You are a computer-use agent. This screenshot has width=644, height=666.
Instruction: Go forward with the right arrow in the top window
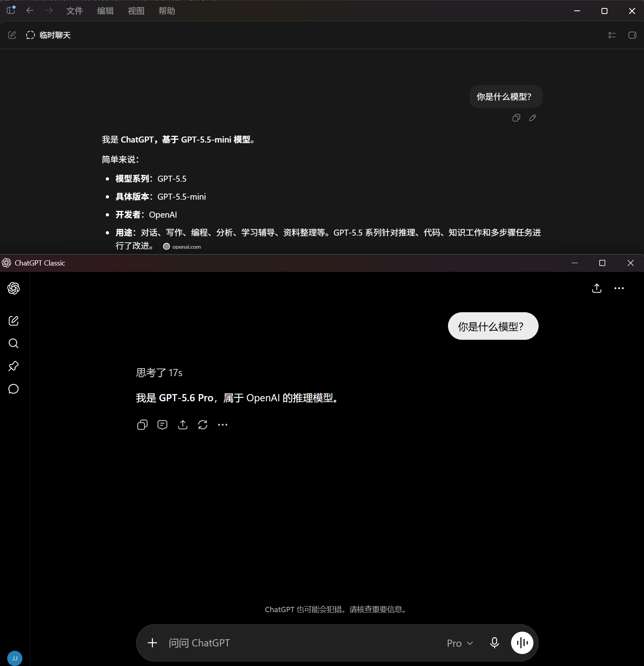(x=49, y=11)
